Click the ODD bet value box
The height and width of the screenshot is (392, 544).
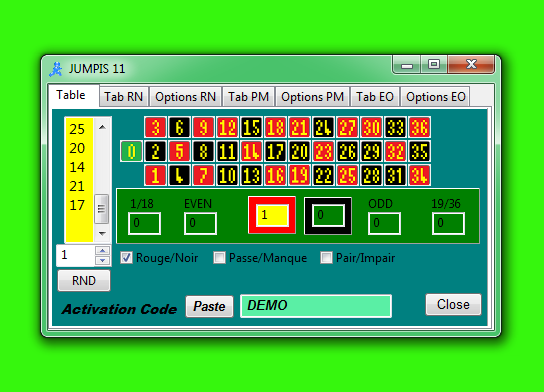click(384, 223)
